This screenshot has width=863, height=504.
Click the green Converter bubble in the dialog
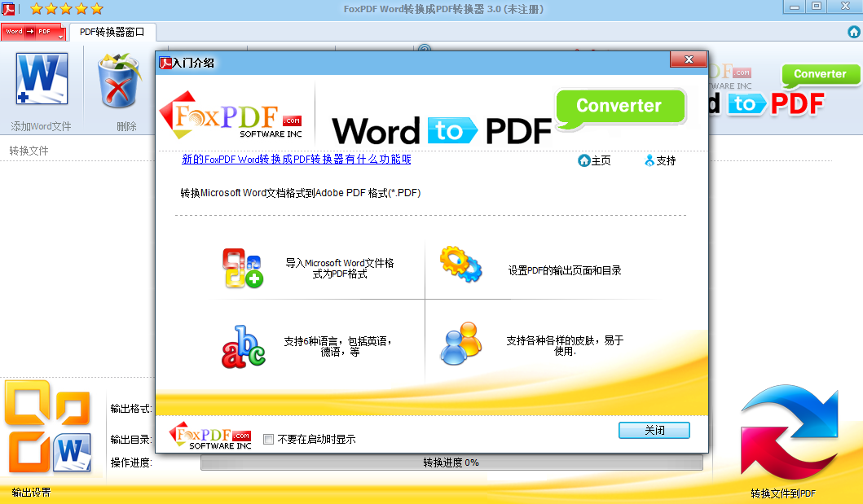(x=620, y=108)
